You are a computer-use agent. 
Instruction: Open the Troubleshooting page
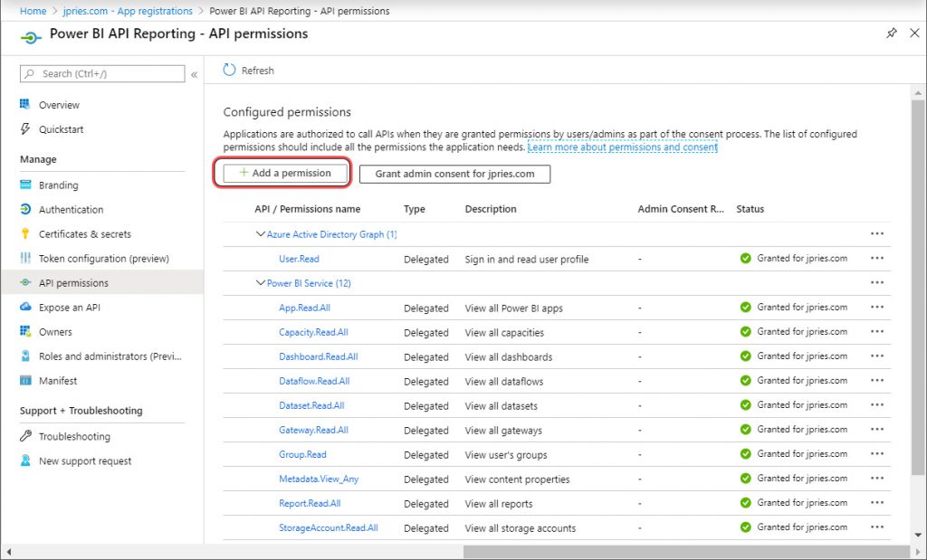(74, 437)
